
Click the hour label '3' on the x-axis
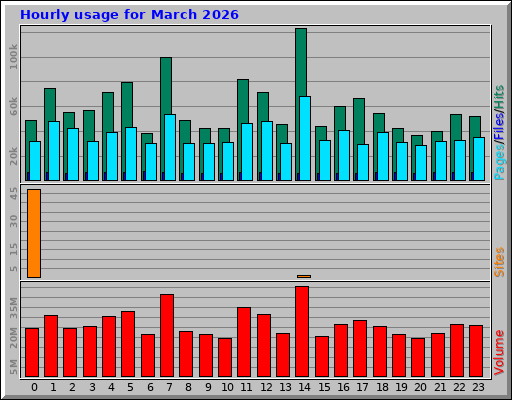(92, 387)
